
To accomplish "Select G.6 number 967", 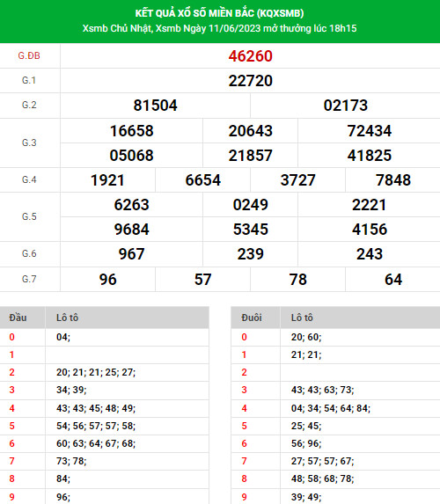I will click(x=131, y=254).
